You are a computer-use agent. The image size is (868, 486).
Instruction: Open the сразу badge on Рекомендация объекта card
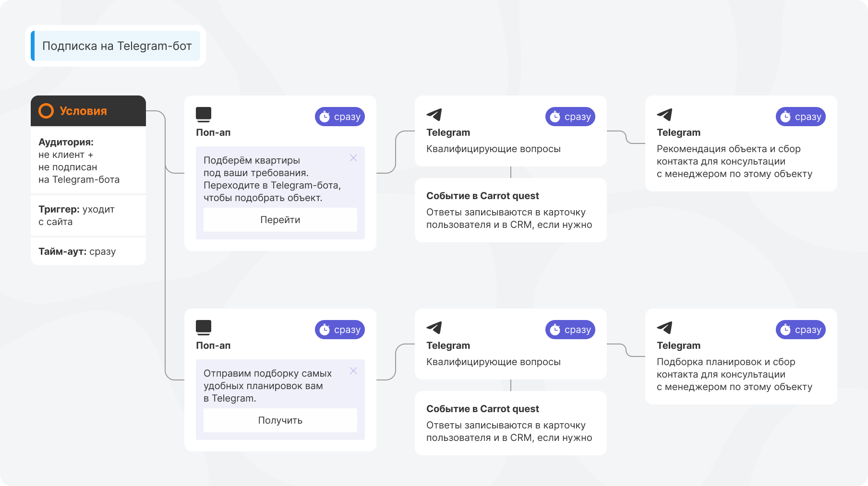(801, 117)
